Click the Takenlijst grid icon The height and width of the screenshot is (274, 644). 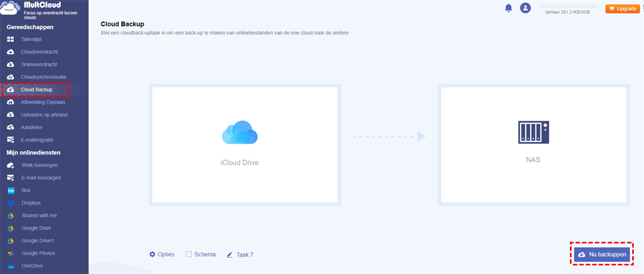tap(11, 39)
